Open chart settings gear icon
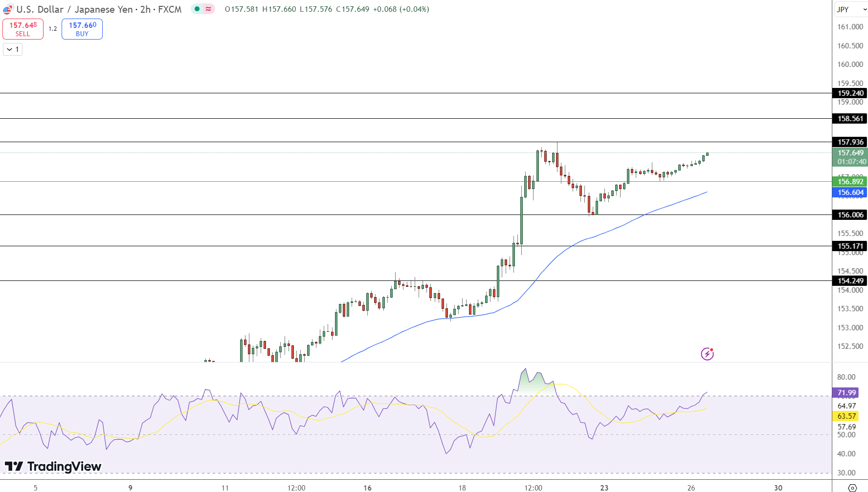This screenshot has width=868, height=492. pyautogui.click(x=852, y=488)
